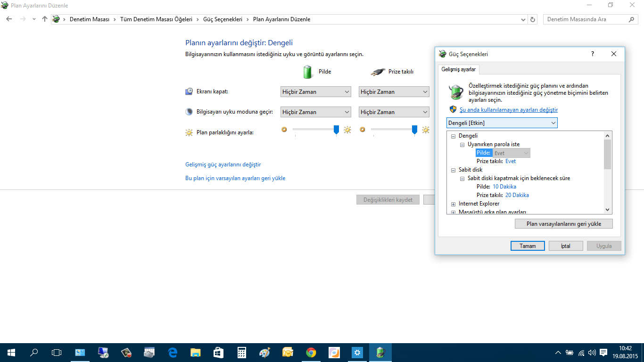
Task: Click the help question mark in Güç Seçenekleri dialog
Action: click(x=593, y=54)
